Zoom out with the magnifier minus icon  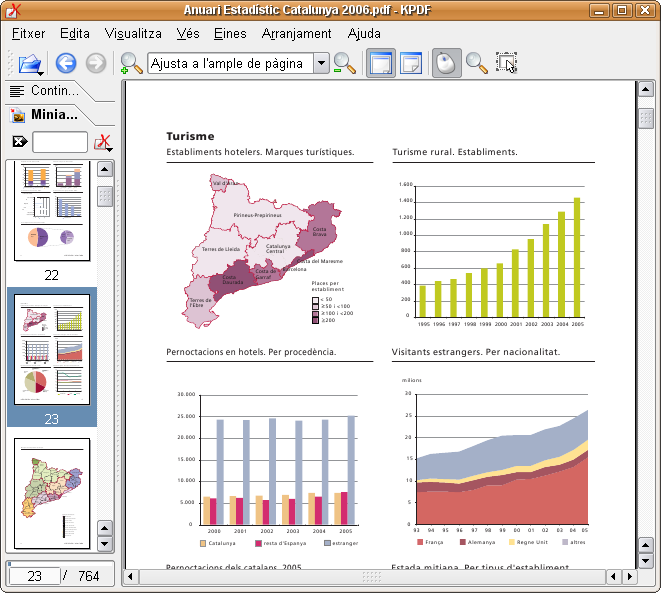click(x=345, y=64)
